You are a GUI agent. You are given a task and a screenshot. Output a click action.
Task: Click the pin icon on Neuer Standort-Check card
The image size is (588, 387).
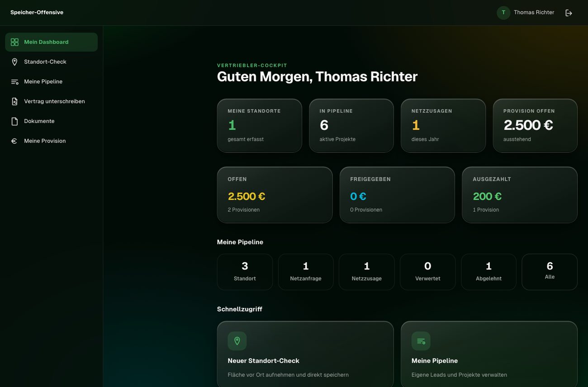(237, 341)
